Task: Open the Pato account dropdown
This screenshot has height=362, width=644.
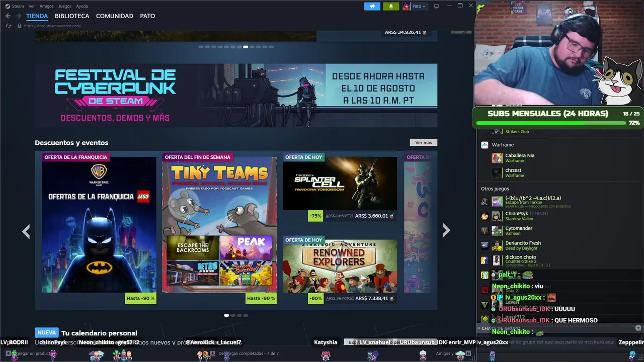Action: [419, 6]
